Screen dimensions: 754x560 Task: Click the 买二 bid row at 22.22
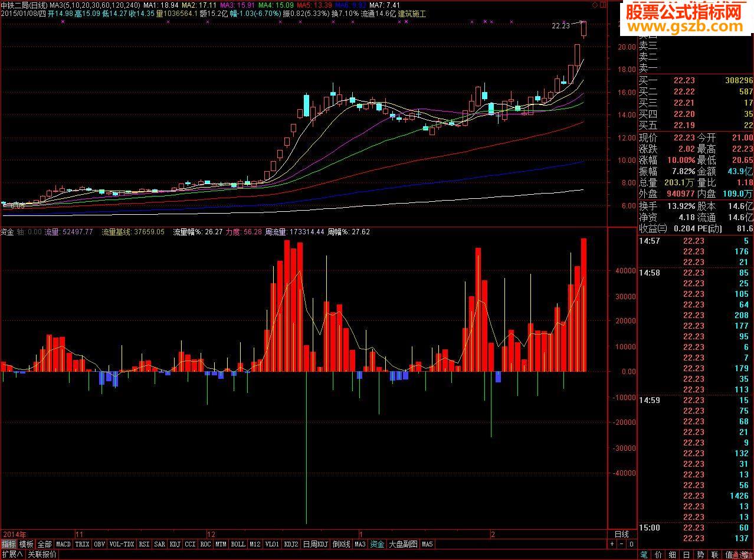696,91
